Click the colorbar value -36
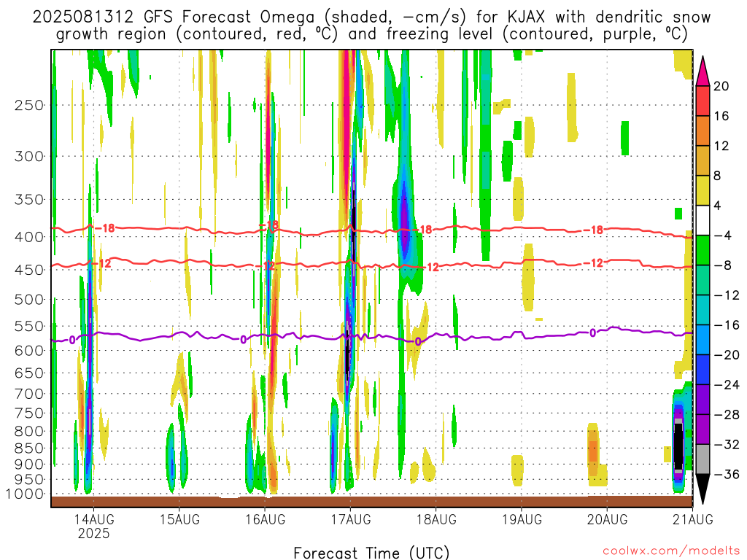 point(727,474)
